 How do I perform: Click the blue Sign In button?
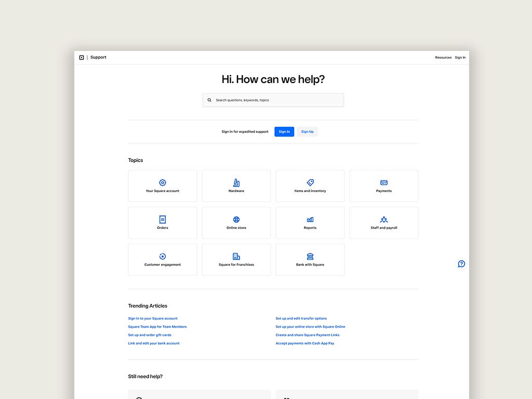coord(284,131)
